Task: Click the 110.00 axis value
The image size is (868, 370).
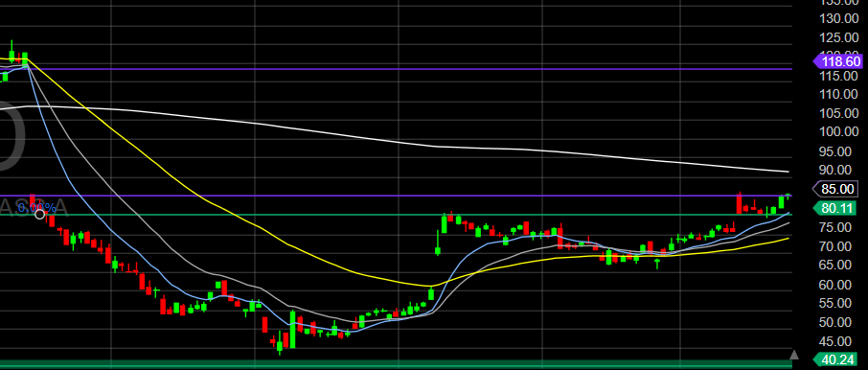Action: tap(838, 94)
